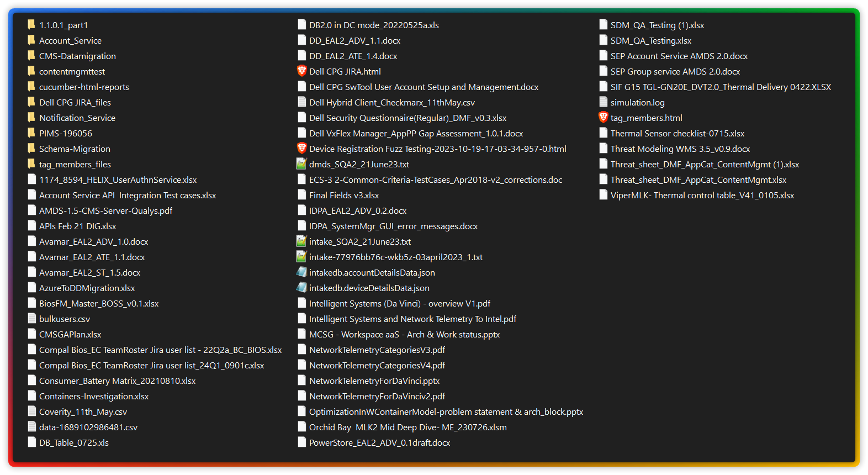Select ECS-3 2-Common-Criteria-TestCases doc file
The height and width of the screenshot is (475, 868).
coord(436,180)
